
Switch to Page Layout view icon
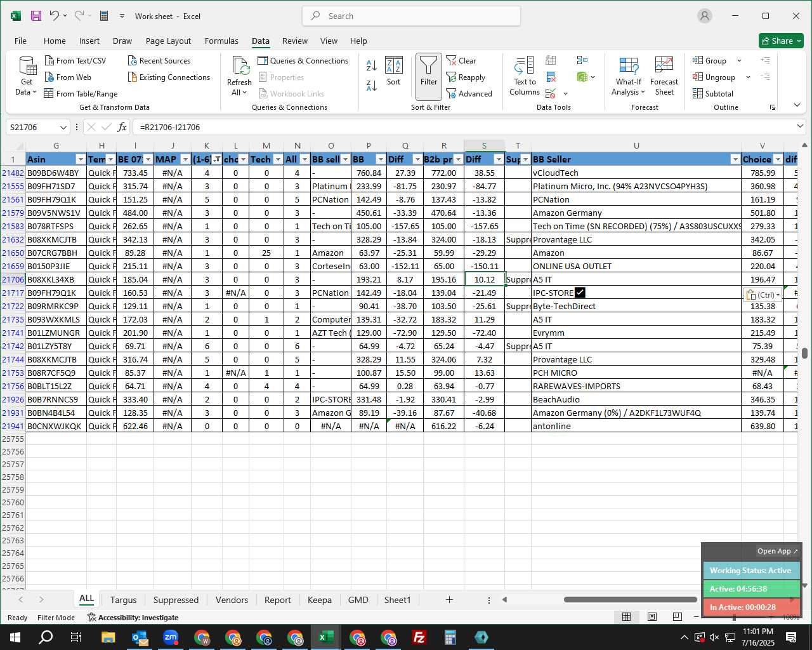[652, 617]
